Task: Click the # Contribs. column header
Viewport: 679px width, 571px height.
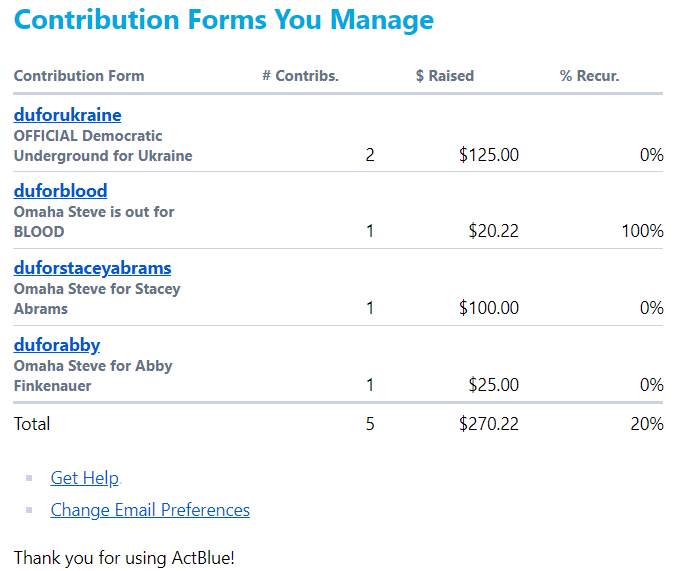Action: 300,76
